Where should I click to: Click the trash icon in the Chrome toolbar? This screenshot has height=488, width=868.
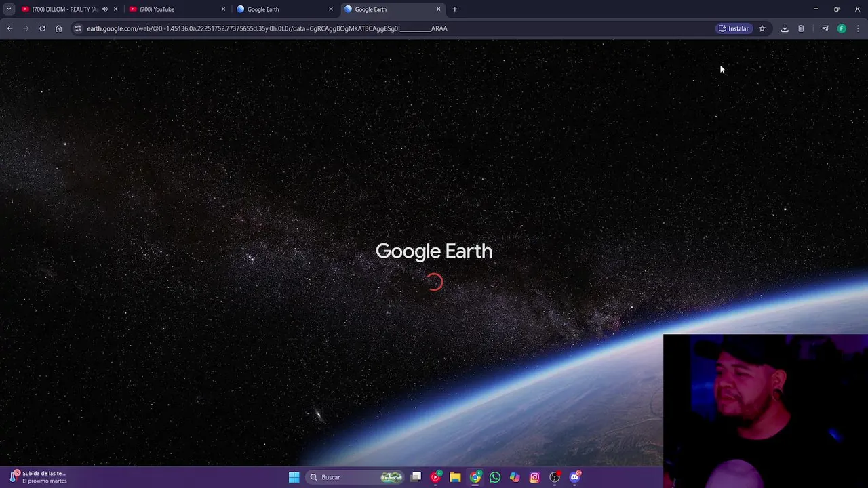pos(801,28)
